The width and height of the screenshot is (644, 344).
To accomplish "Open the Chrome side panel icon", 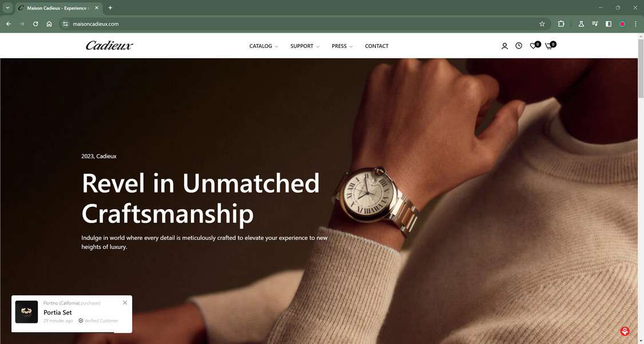I will [x=609, y=24].
